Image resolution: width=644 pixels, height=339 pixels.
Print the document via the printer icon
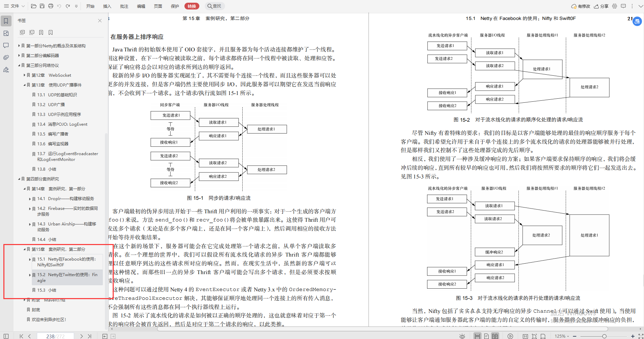tap(50, 6)
